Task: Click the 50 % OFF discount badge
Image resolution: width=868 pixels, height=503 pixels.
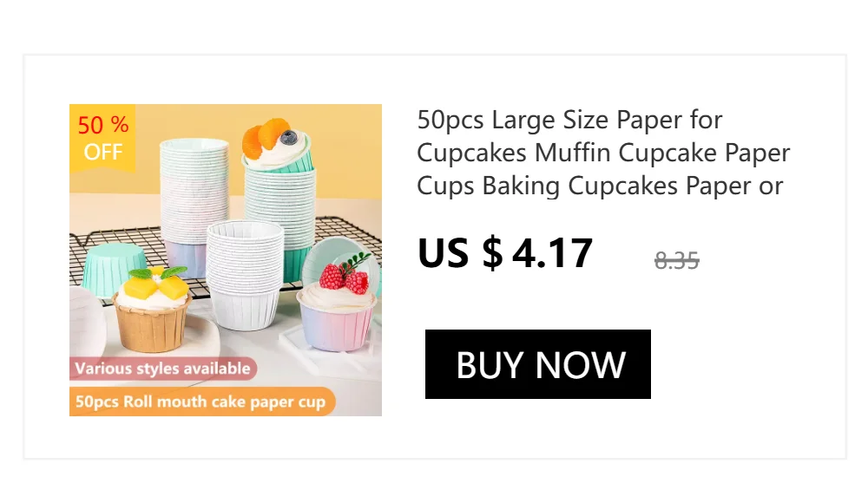Action: point(102,138)
